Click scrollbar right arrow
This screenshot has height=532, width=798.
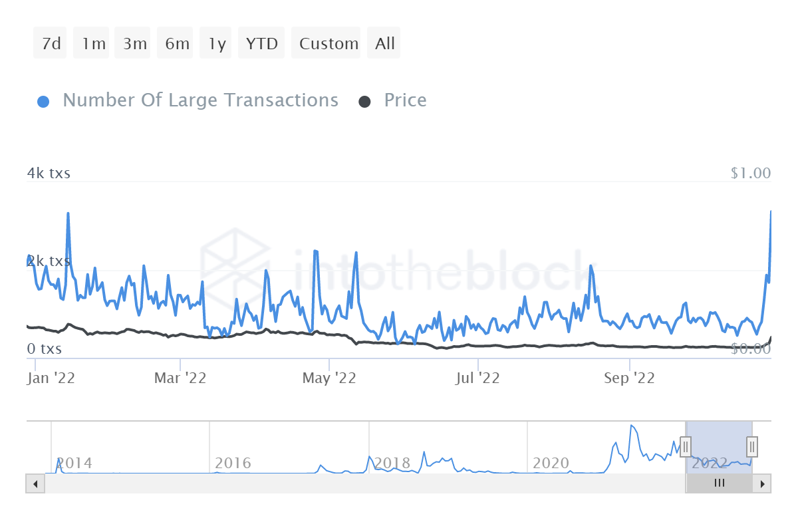click(x=762, y=483)
